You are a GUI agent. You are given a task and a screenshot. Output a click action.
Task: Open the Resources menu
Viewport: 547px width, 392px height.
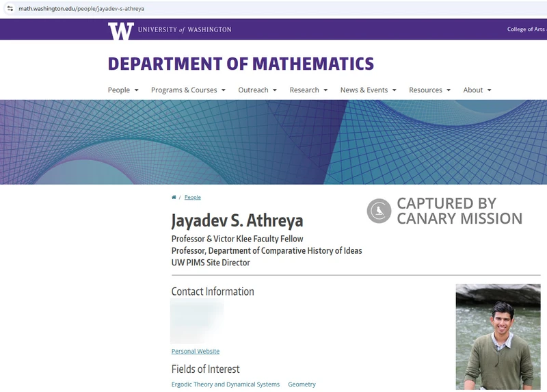pyautogui.click(x=425, y=90)
